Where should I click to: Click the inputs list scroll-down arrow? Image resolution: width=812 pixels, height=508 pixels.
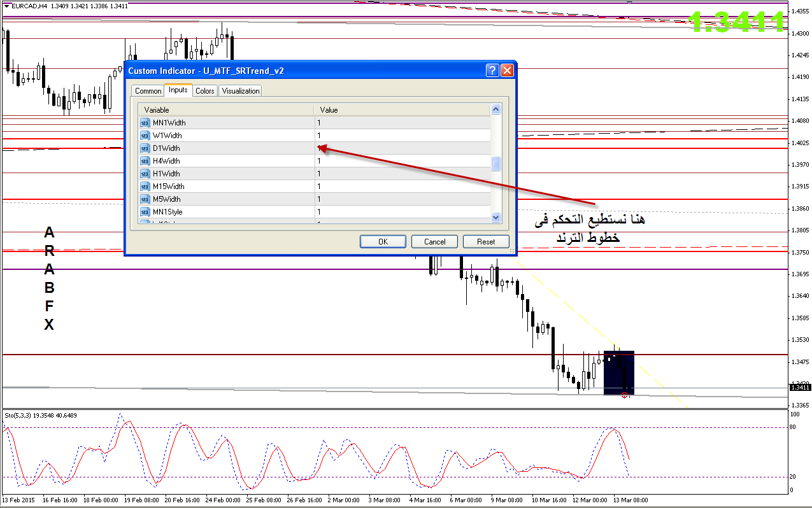coord(496,217)
